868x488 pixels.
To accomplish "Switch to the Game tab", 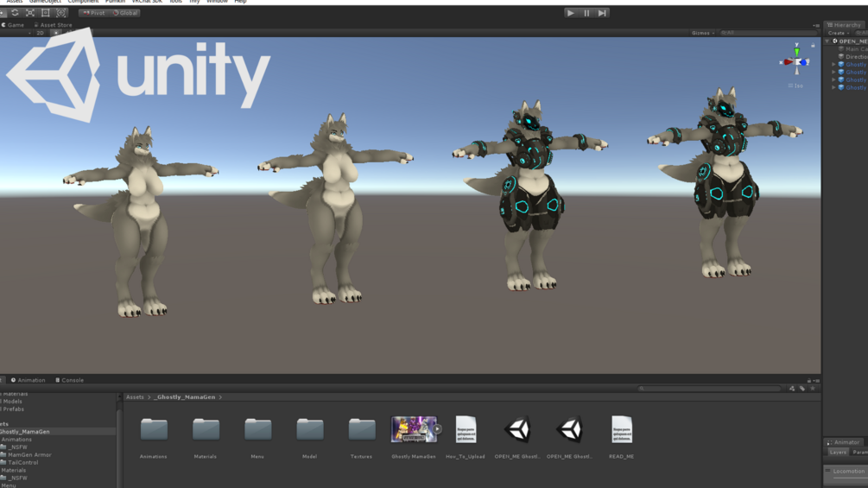I will [x=13, y=25].
